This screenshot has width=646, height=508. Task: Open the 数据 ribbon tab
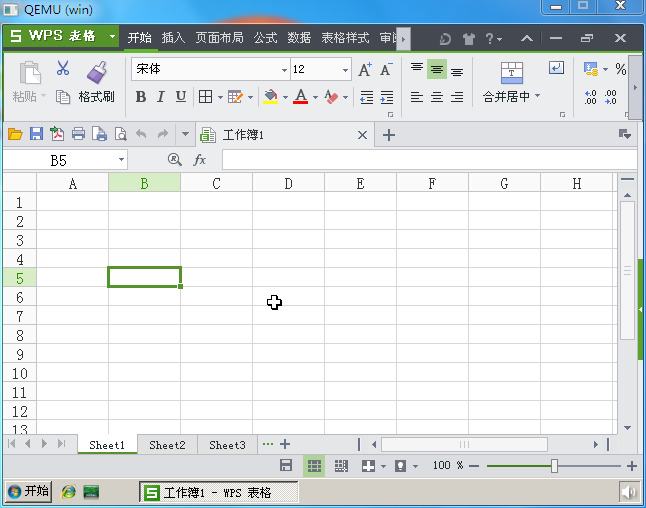point(299,38)
